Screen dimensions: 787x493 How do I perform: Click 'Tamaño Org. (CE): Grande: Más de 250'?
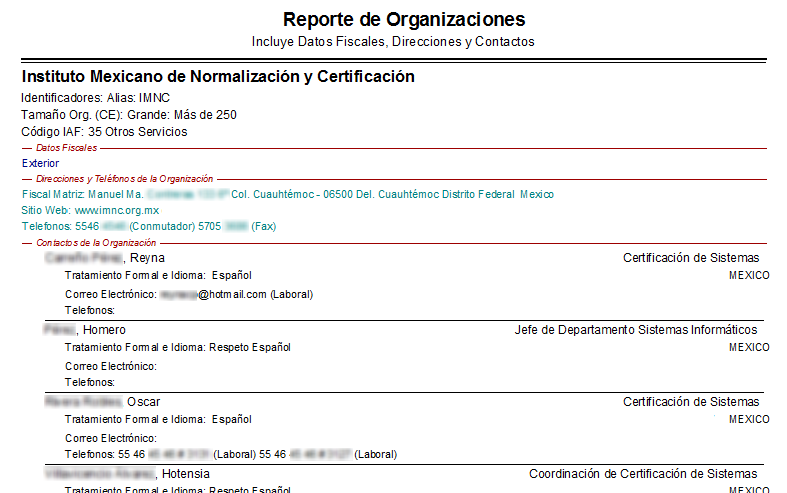click(128, 115)
